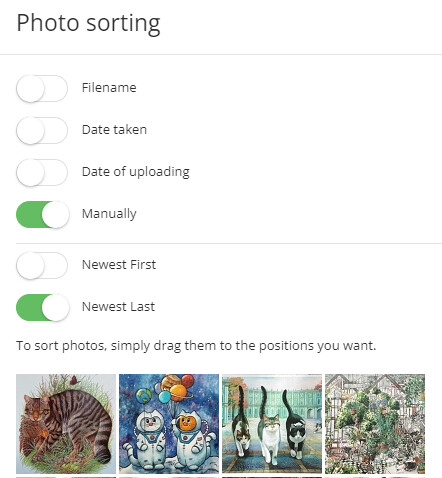Select the striped tabby cat painting thumbnail
This screenshot has width=442, height=478.
tap(66, 424)
